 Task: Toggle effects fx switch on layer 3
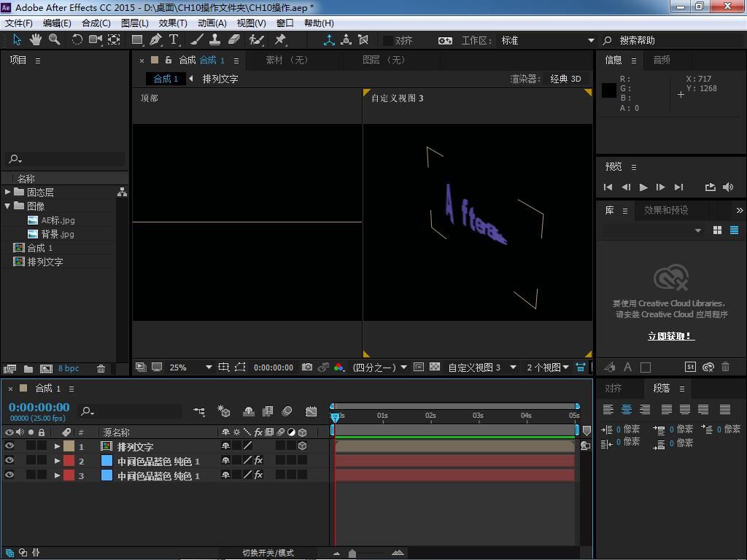coord(258,475)
